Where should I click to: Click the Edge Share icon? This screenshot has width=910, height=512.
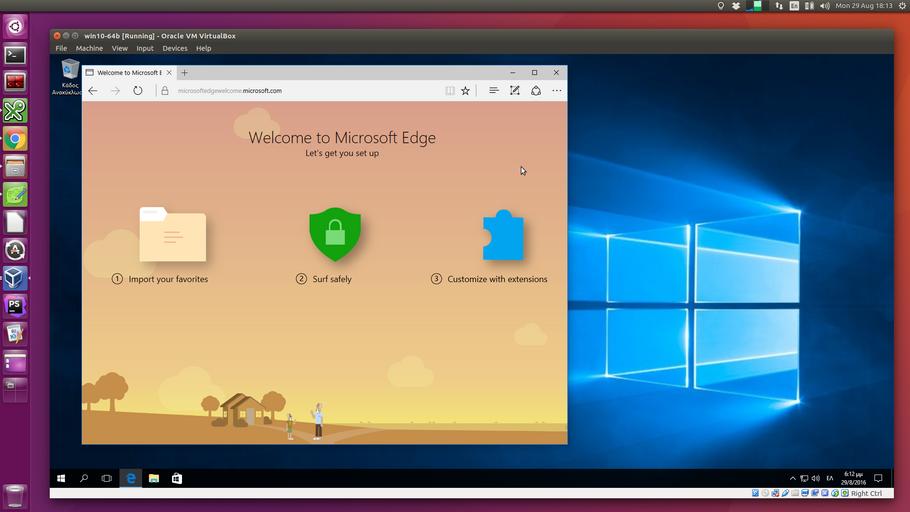pos(536,91)
